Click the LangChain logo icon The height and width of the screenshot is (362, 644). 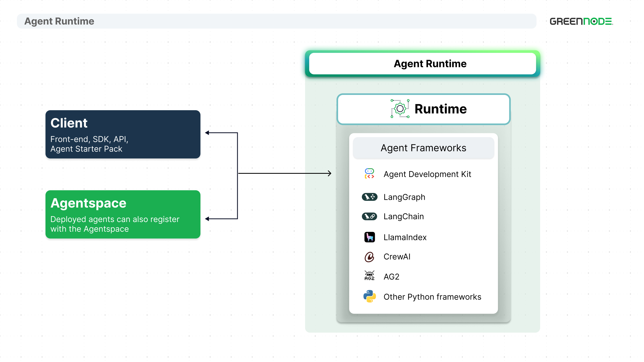369,216
